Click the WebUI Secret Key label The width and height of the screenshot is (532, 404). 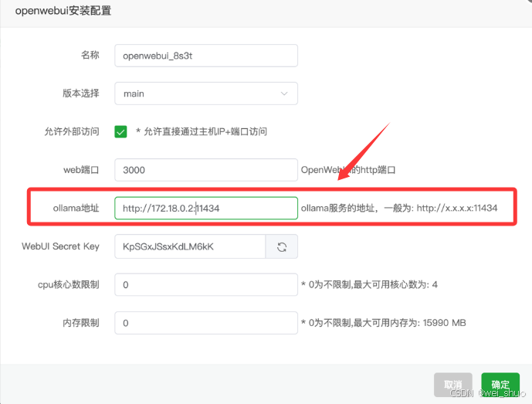[60, 246]
